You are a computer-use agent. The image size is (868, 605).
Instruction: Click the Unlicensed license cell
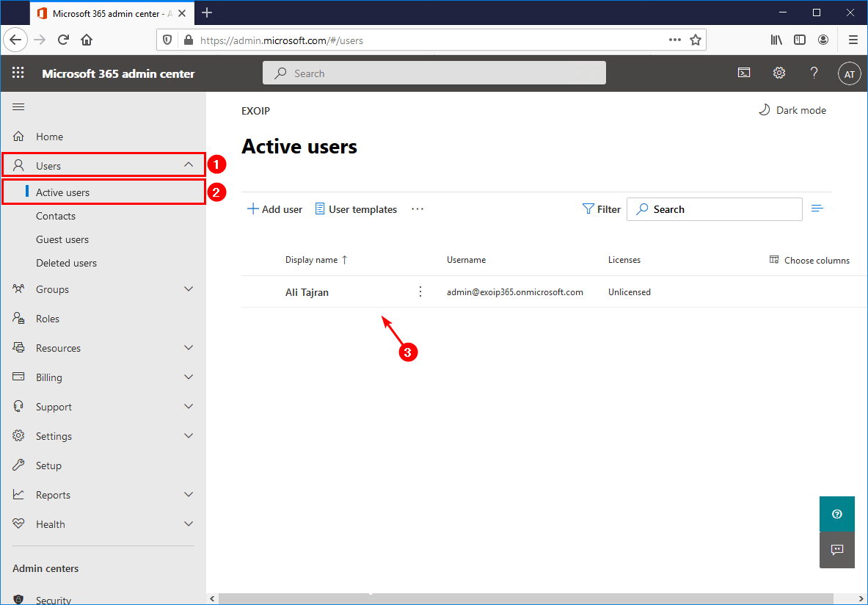click(630, 292)
